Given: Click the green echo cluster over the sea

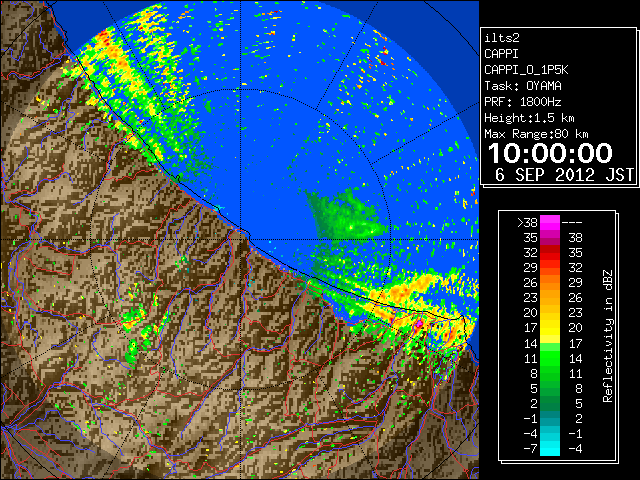Looking at the screenshot, I should (x=346, y=216).
